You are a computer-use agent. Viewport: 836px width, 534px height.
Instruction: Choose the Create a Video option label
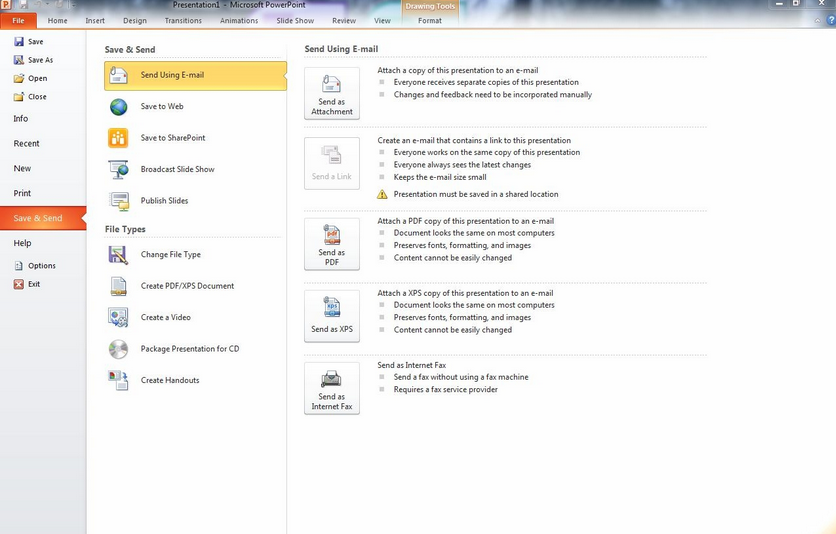click(x=166, y=318)
